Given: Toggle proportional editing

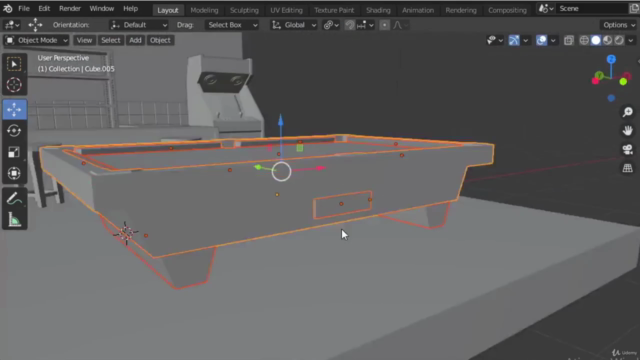Looking at the screenshot, I should 384,25.
